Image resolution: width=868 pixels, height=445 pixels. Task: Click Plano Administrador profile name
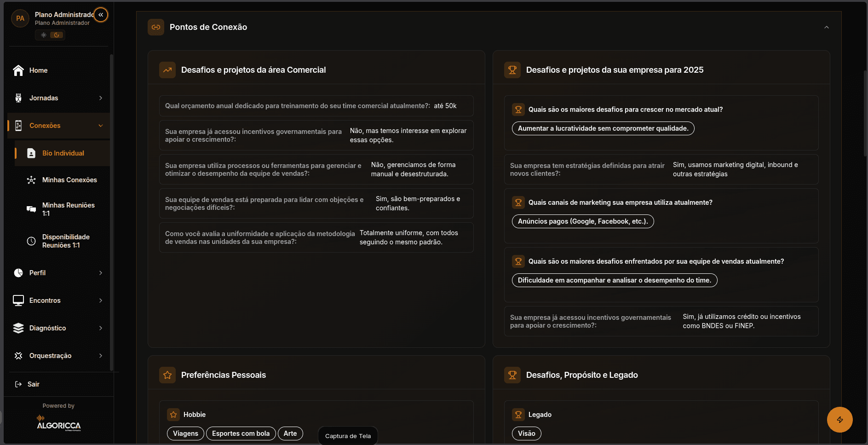coord(64,15)
